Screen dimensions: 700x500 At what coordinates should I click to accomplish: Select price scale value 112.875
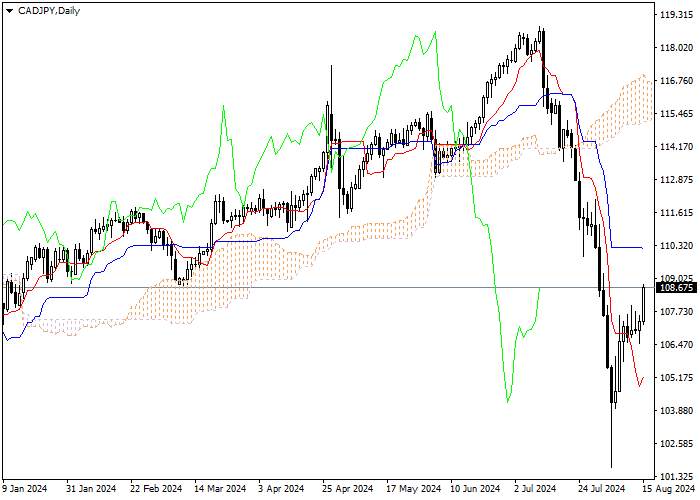(x=676, y=180)
